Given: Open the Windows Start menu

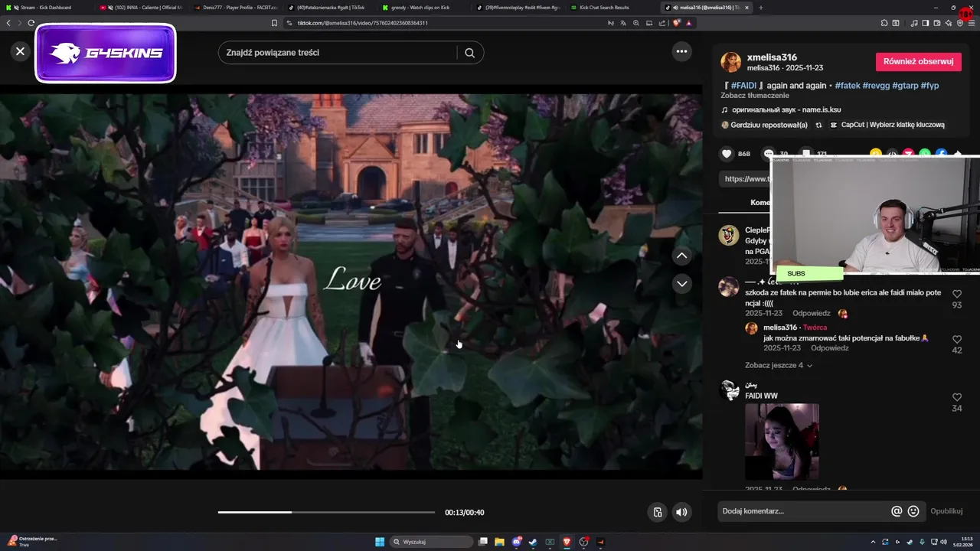Looking at the screenshot, I should [x=380, y=542].
